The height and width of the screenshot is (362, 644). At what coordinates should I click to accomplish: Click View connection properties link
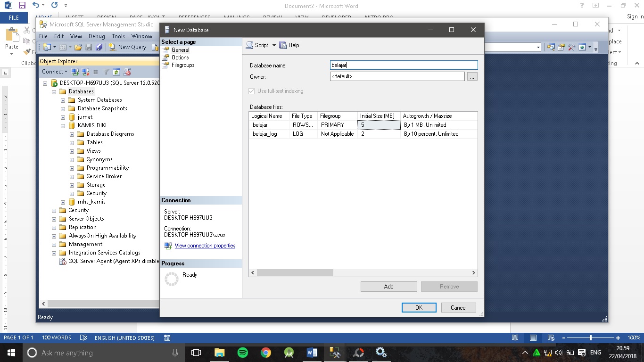205,246
